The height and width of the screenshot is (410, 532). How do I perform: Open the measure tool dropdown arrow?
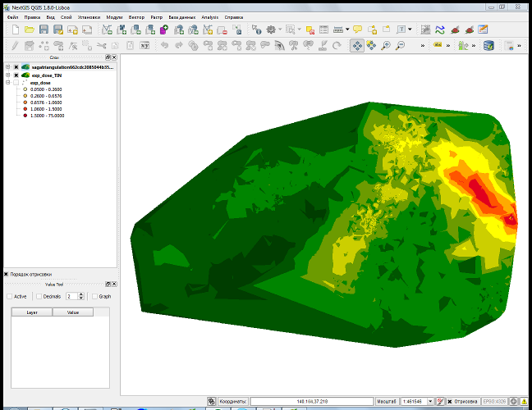tap(346, 29)
